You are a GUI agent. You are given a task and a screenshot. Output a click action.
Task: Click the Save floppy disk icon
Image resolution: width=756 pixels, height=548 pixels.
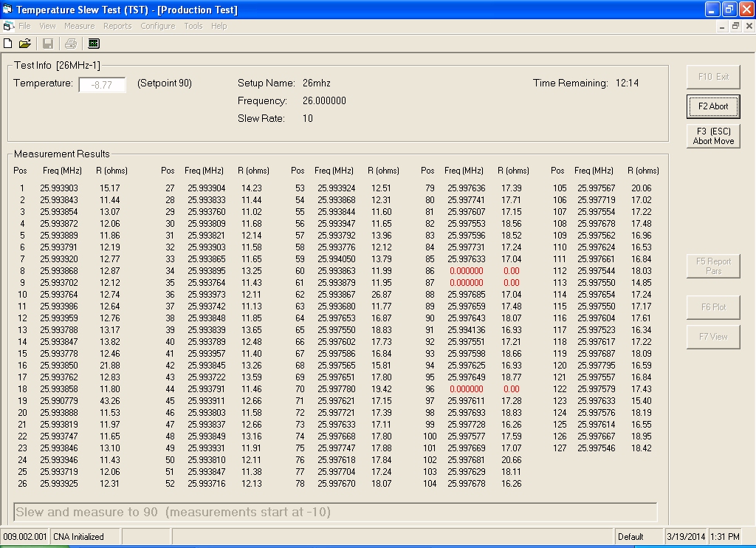[48, 44]
